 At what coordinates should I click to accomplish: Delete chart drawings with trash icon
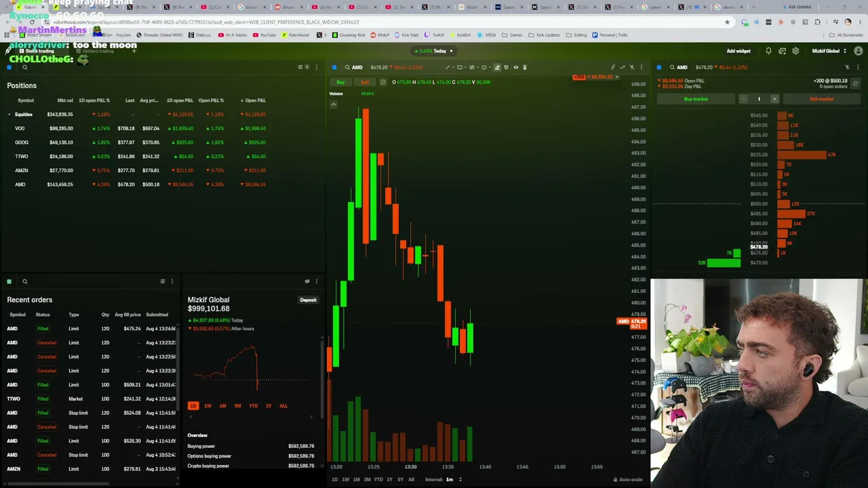click(525, 67)
